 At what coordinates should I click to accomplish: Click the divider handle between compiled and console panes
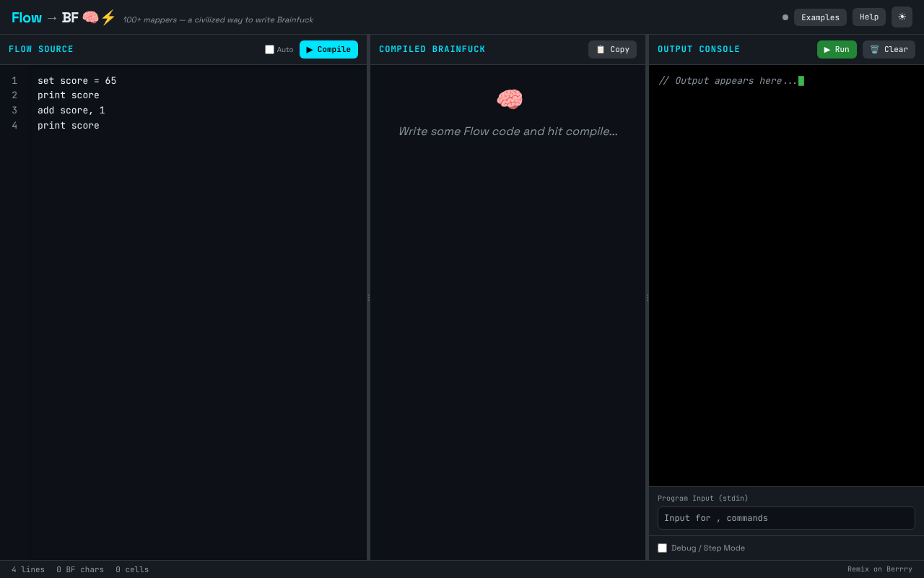click(x=647, y=297)
